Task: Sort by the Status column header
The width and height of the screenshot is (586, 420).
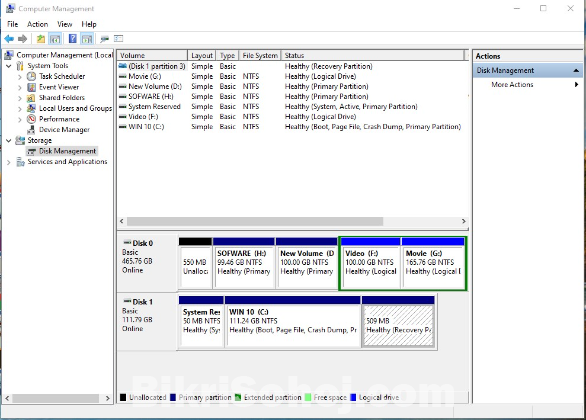Action: (x=373, y=55)
